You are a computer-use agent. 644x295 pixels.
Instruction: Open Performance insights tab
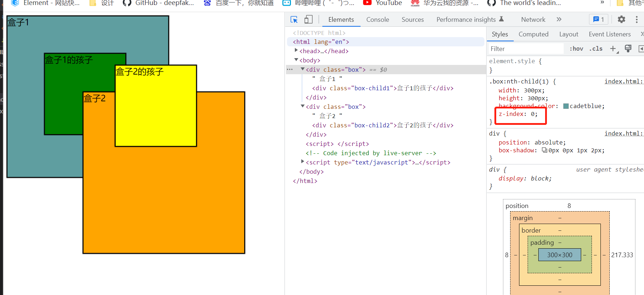click(x=470, y=20)
